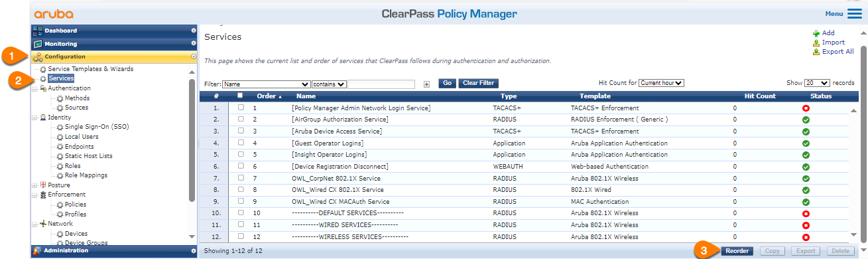Click gear icon next to Endpoints
Screen dimensions: 868x259
[x=60, y=147]
